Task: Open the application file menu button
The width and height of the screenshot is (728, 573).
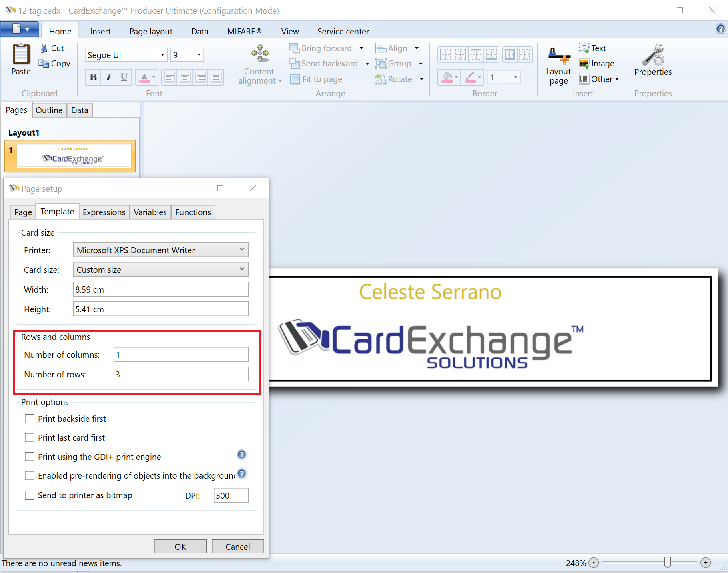Action: 20,29
